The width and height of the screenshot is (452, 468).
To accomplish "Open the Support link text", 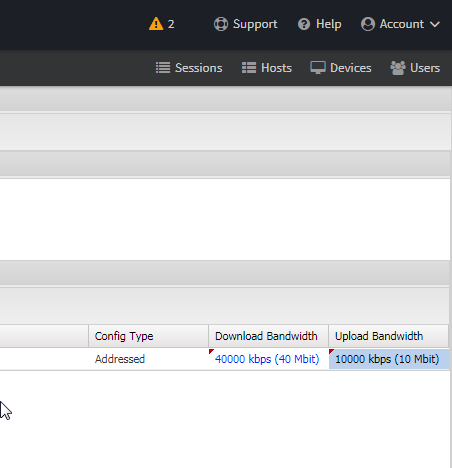I will (x=255, y=24).
